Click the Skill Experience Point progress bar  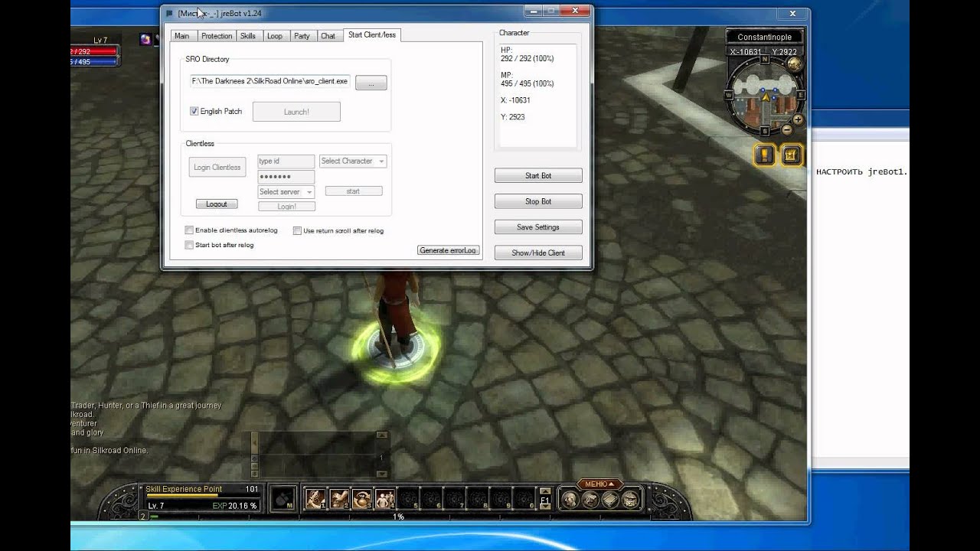pyautogui.click(x=203, y=495)
